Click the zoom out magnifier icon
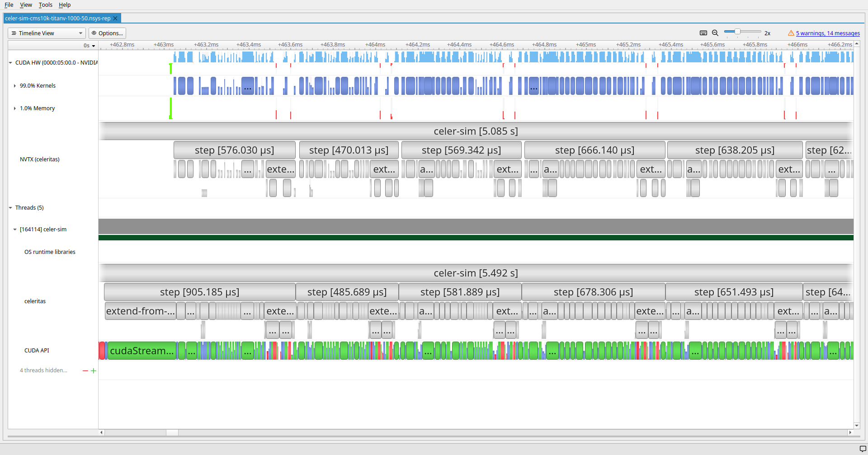The width and height of the screenshot is (868, 455). 715,33
